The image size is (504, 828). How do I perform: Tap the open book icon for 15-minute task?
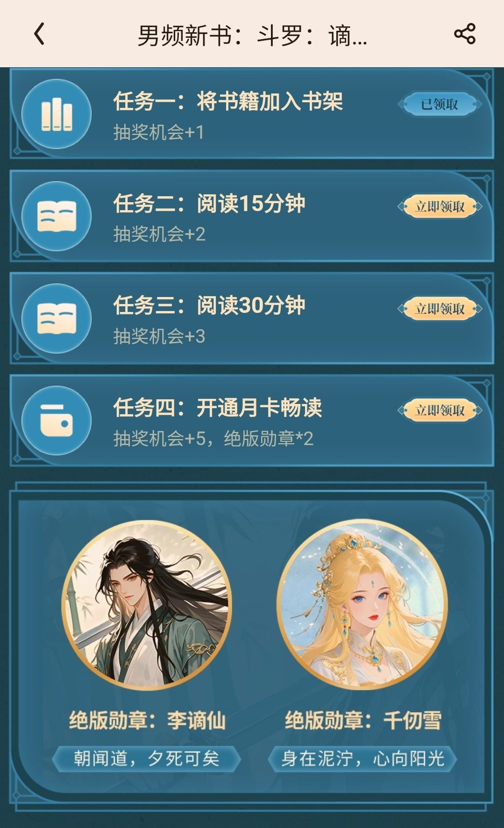[57, 216]
